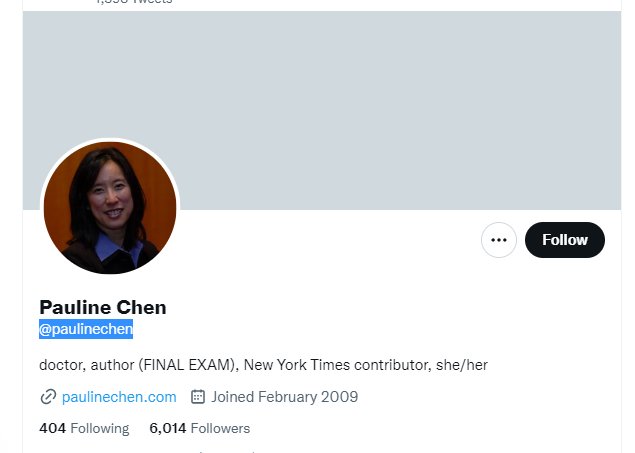Click the word doctor in bio
This screenshot has width=635, height=453.
(62, 365)
